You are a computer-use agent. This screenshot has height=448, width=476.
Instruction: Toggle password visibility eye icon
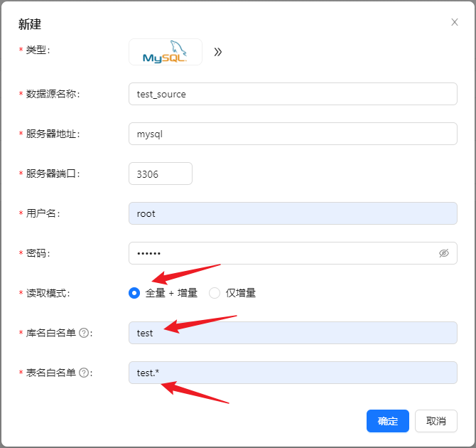pyautogui.click(x=444, y=253)
